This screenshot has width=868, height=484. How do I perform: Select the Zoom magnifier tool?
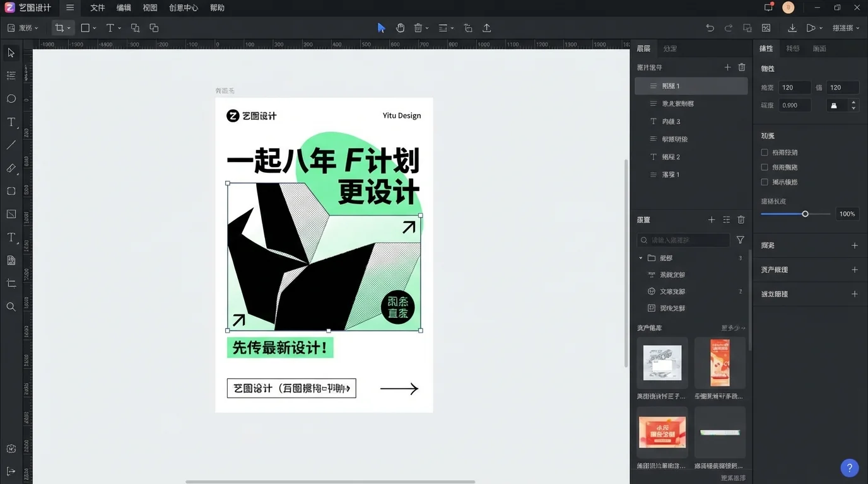(11, 307)
